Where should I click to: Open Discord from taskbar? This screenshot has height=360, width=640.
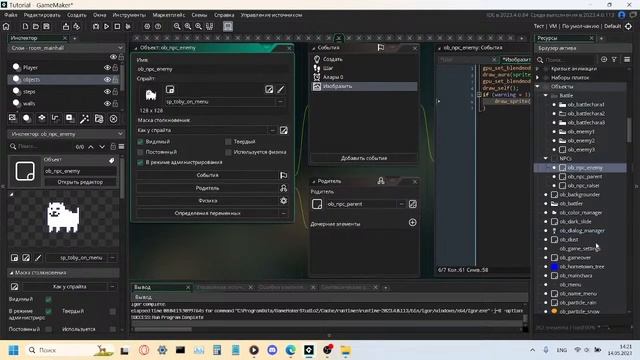pyautogui.click(x=272, y=350)
